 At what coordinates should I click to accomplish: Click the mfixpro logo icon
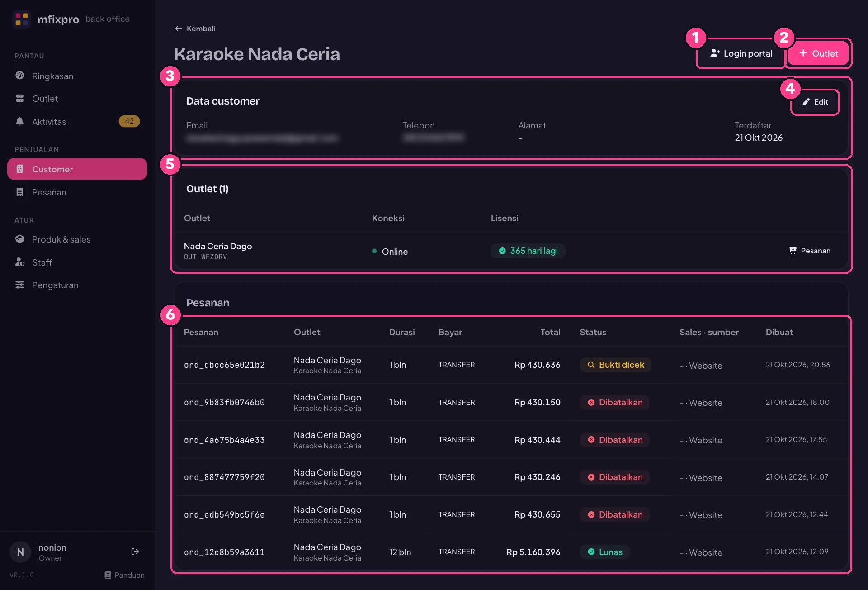point(21,19)
